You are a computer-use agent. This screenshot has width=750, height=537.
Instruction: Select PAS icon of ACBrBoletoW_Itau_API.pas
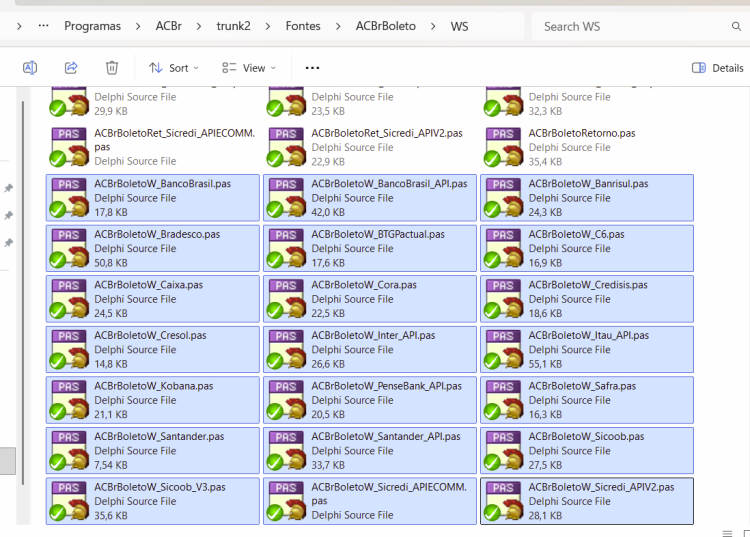504,350
